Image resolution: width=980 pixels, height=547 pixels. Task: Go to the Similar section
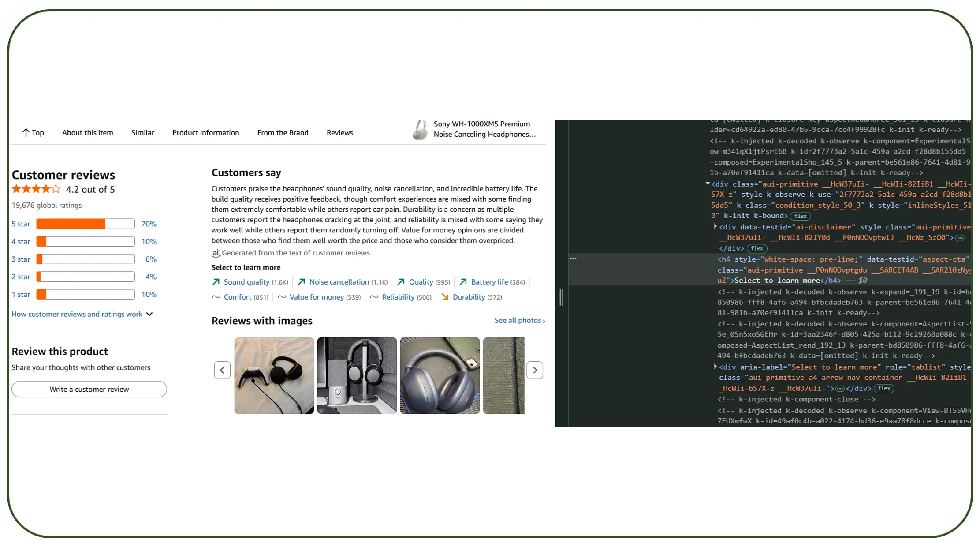pos(143,132)
